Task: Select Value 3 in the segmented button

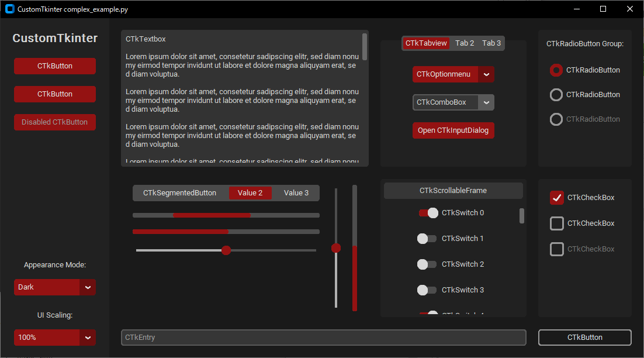Action: pos(296,192)
